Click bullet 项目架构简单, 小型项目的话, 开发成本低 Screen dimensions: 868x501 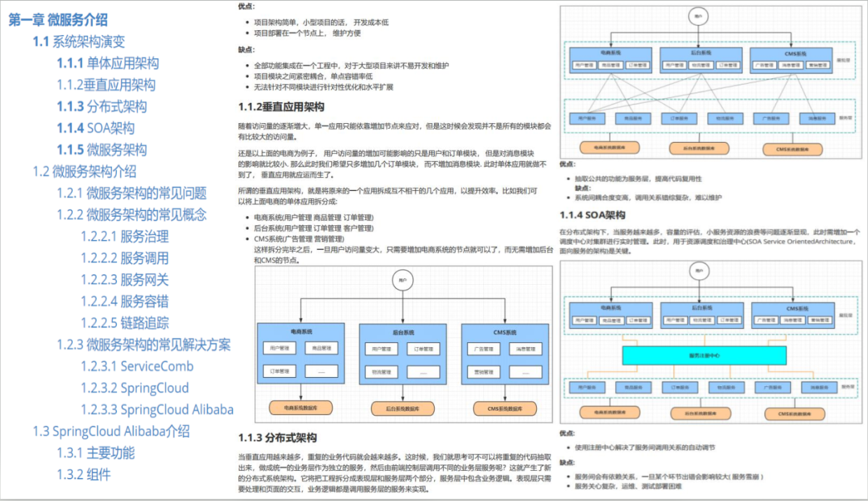[321, 22]
